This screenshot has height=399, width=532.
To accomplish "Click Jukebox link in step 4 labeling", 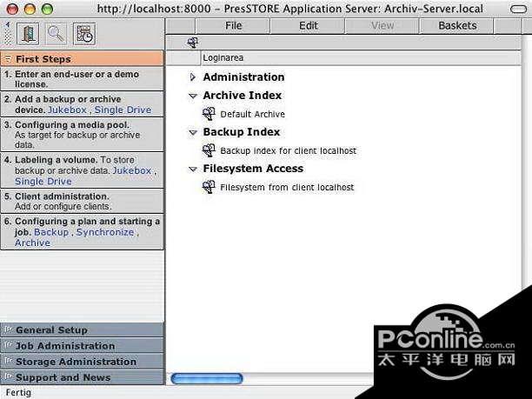I will tap(132, 170).
